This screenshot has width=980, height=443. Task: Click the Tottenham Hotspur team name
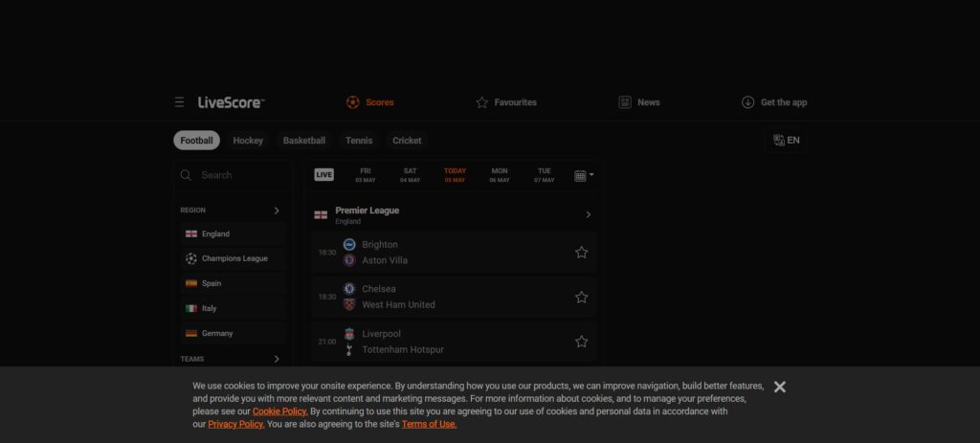[403, 350]
